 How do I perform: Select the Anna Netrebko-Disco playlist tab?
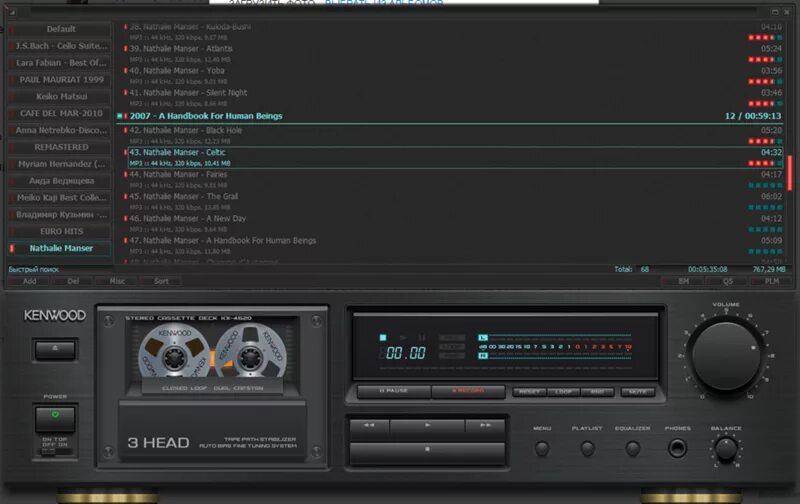[60, 130]
